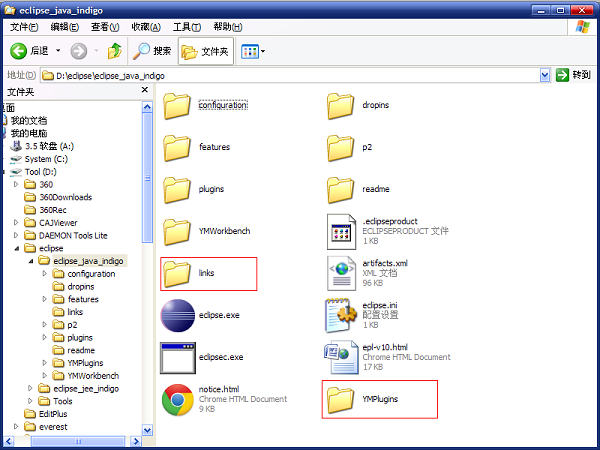
Task: Open the File menu
Action: (x=24, y=27)
